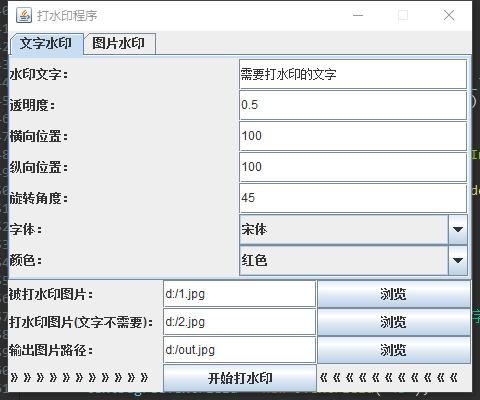The height and width of the screenshot is (400, 480).
Task: Click the d:/2.jpg watermark image field
Action: click(x=239, y=322)
